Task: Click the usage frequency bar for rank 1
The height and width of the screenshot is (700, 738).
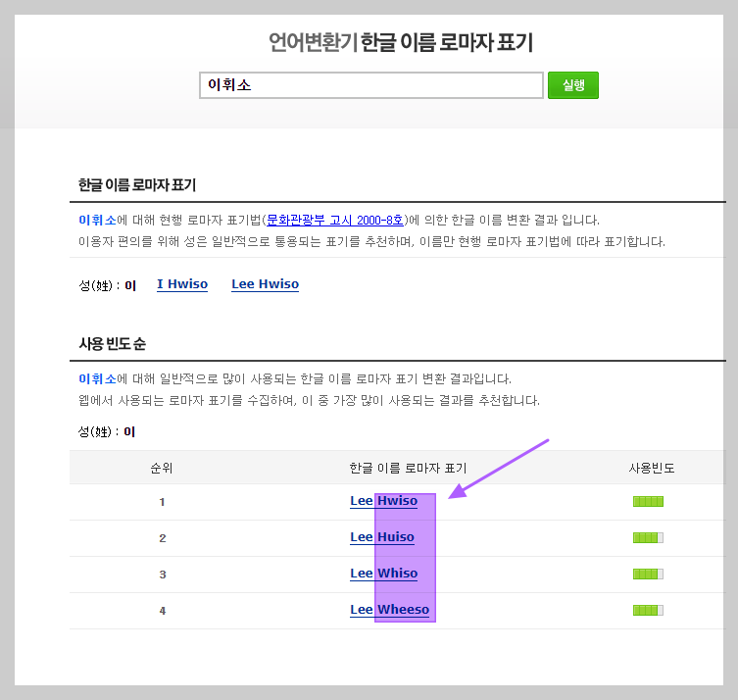Action: point(648,501)
